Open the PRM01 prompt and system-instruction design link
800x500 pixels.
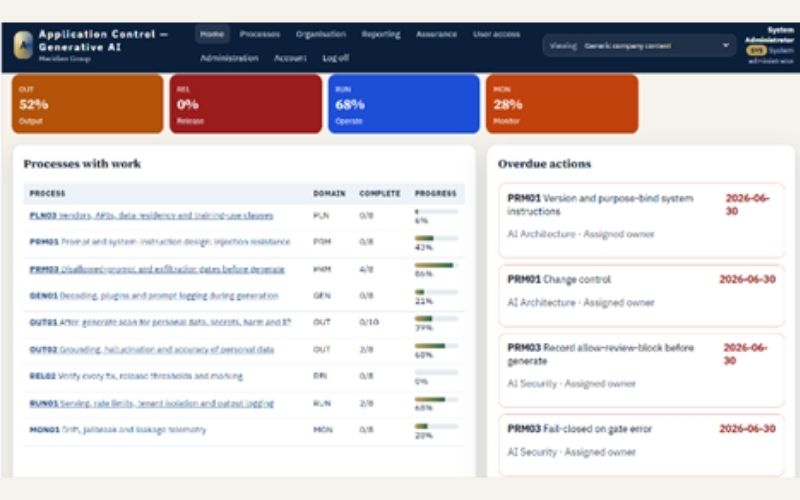pos(160,242)
